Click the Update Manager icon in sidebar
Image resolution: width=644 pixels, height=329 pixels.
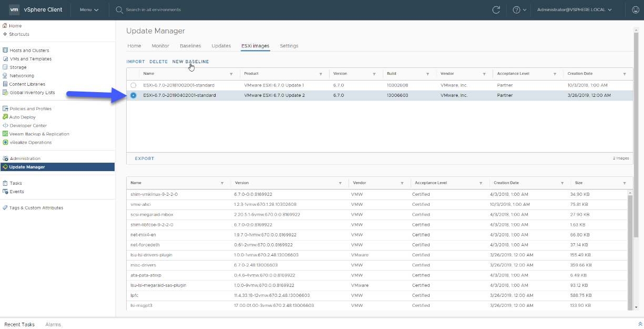(5, 167)
